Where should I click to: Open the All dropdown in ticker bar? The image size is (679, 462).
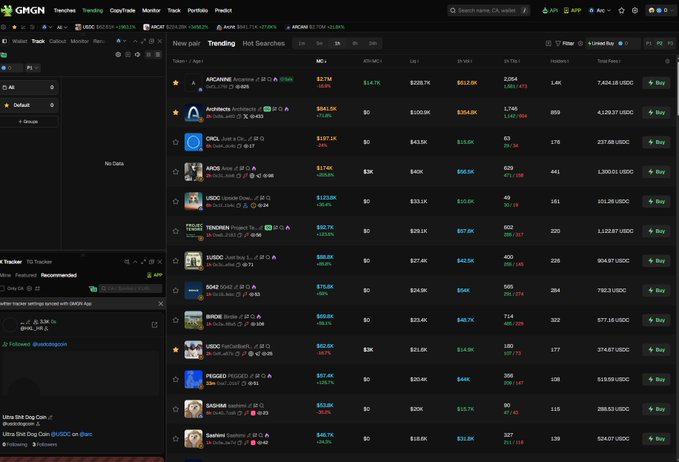[62, 27]
